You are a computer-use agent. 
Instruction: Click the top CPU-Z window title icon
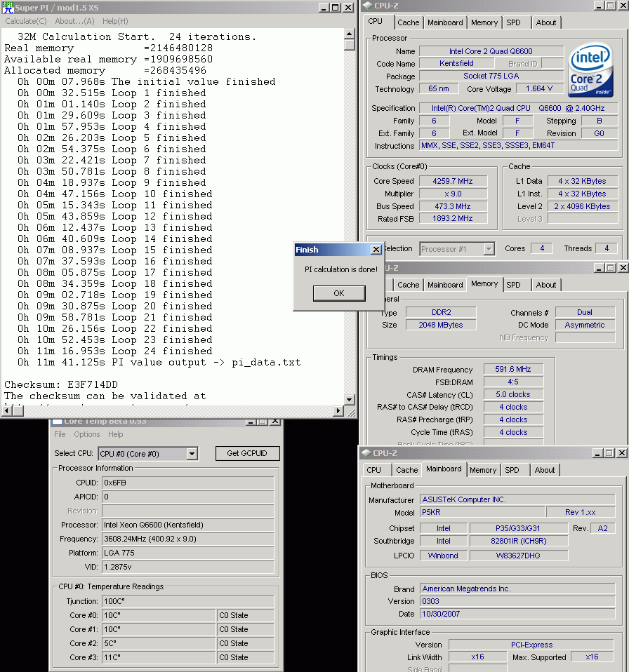click(x=368, y=6)
